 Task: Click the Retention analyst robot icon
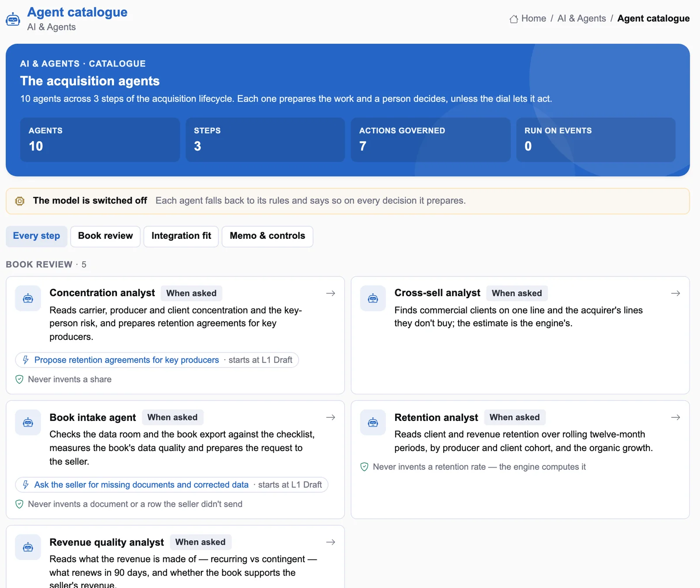[373, 423]
